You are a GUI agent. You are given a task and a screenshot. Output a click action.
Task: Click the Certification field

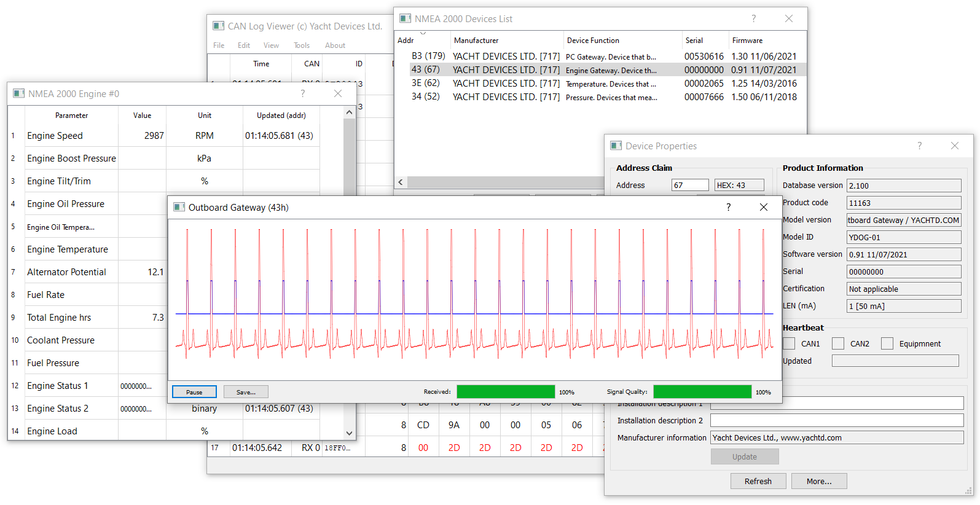point(904,289)
